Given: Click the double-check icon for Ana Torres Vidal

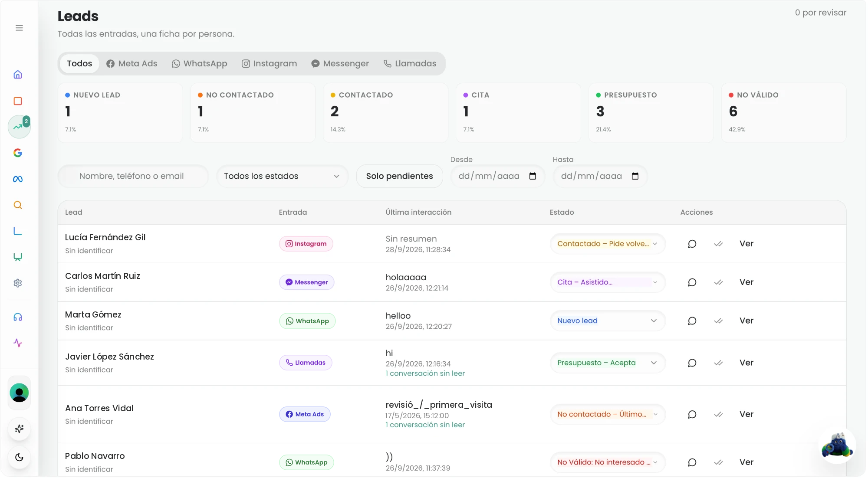Looking at the screenshot, I should tap(718, 415).
